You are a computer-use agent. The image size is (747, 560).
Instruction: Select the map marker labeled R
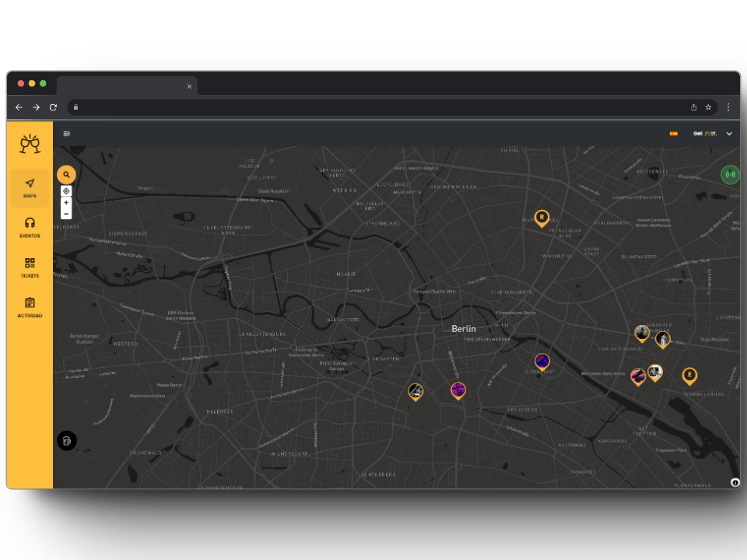542,219
